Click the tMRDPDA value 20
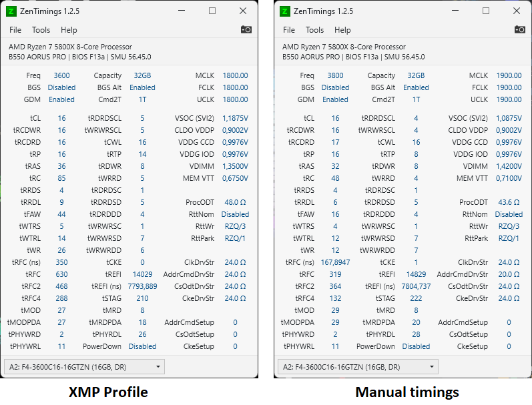Image resolution: width=532 pixels, height=405 pixels. tap(416, 322)
